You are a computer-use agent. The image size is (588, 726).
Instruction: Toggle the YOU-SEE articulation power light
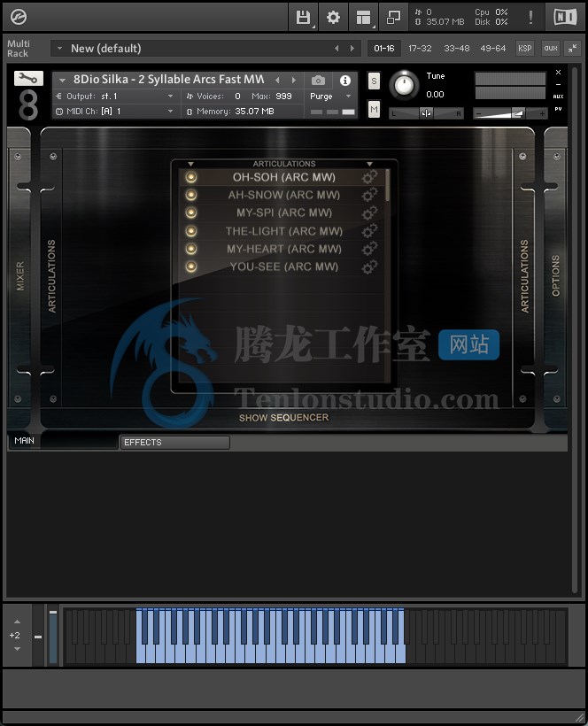[190, 266]
